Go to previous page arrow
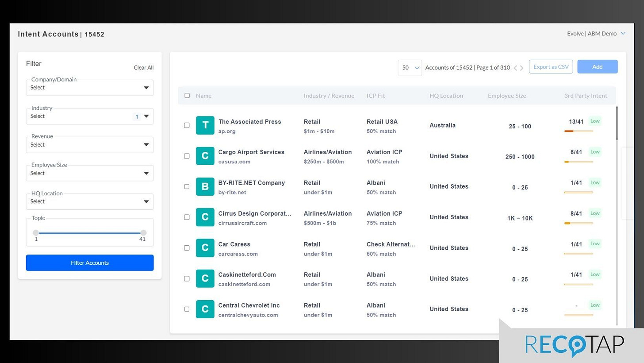The image size is (644, 363). (x=515, y=68)
